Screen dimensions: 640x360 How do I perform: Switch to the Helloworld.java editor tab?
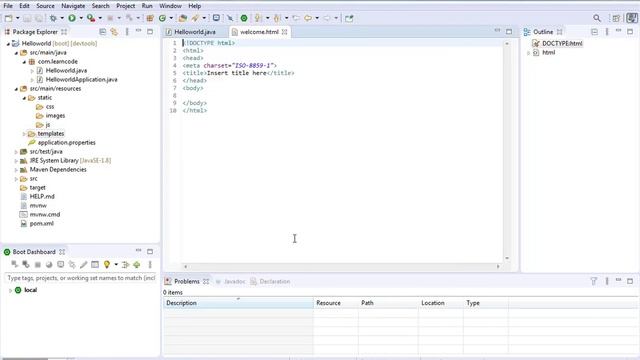(x=195, y=32)
